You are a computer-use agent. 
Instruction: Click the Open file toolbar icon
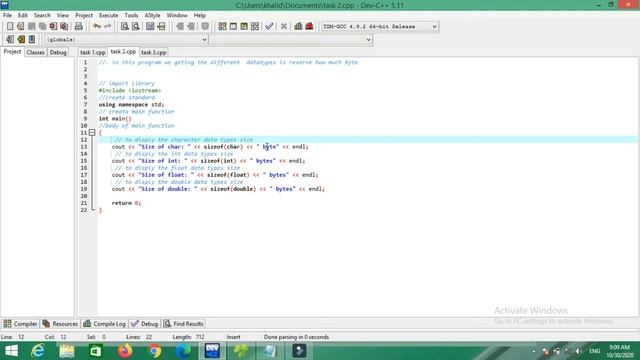pyautogui.click(x=20, y=27)
